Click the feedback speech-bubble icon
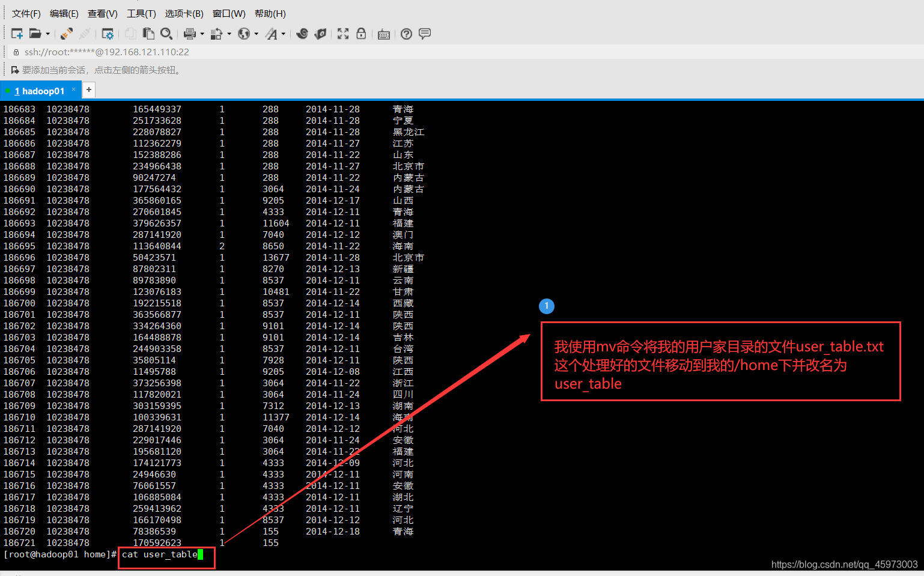The image size is (924, 576). [x=425, y=34]
